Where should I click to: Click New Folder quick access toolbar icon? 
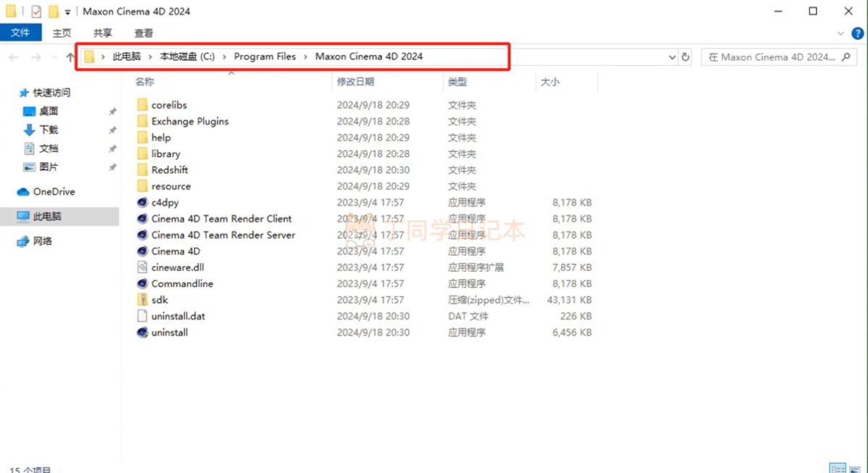53,11
